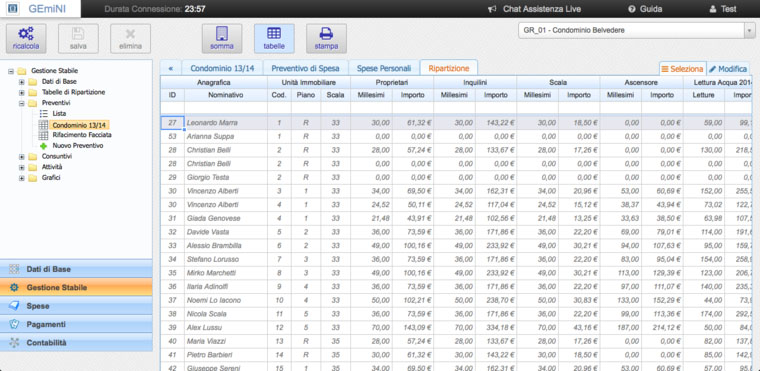760x371 pixels.
Task: Select the Arianna Suppa row
Action: (x=456, y=137)
